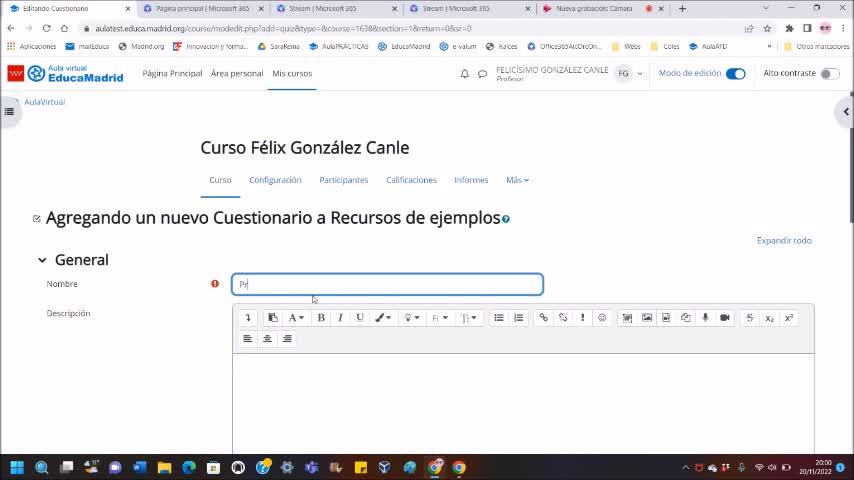Insert a hyperlink in the description
The image size is (854, 480).
tap(544, 318)
